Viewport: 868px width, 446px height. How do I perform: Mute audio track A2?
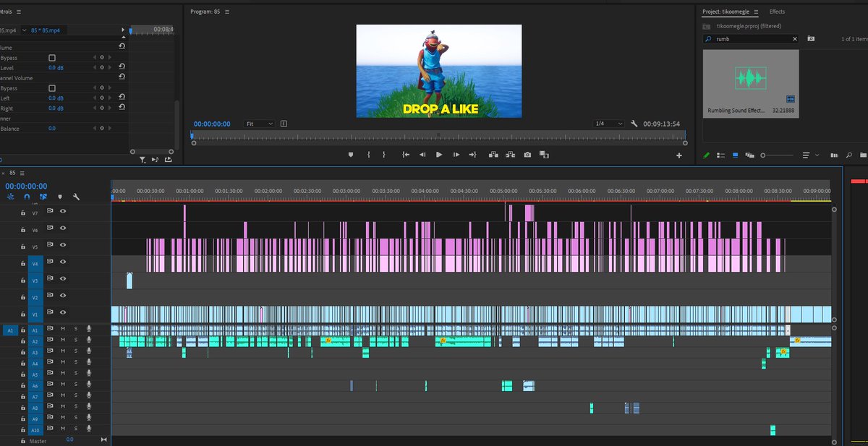[x=63, y=340]
